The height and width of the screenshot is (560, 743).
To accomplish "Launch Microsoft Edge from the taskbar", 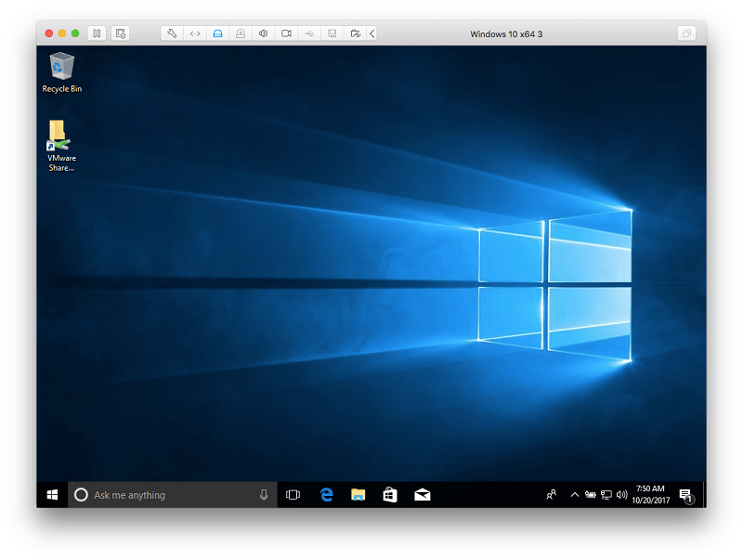I will tap(326, 495).
